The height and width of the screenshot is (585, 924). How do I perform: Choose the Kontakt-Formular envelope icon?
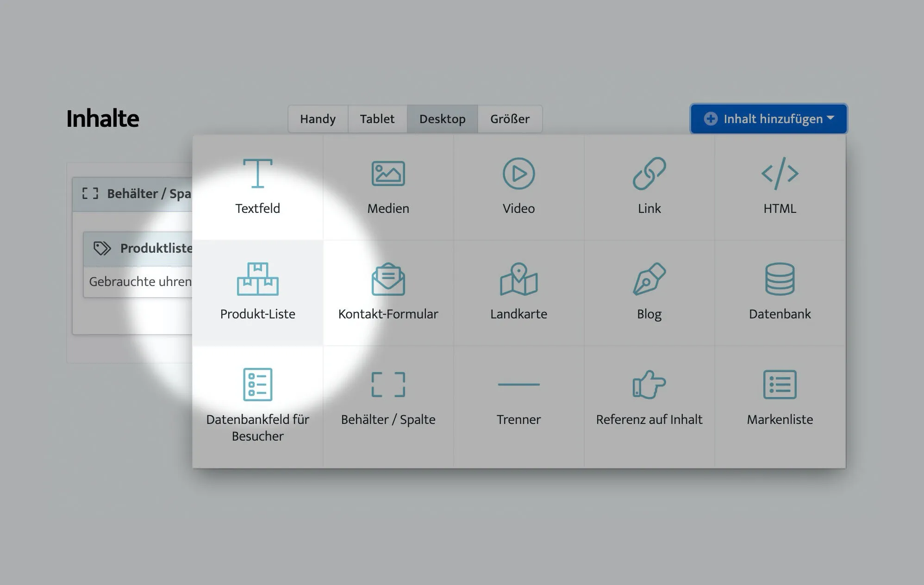388,279
